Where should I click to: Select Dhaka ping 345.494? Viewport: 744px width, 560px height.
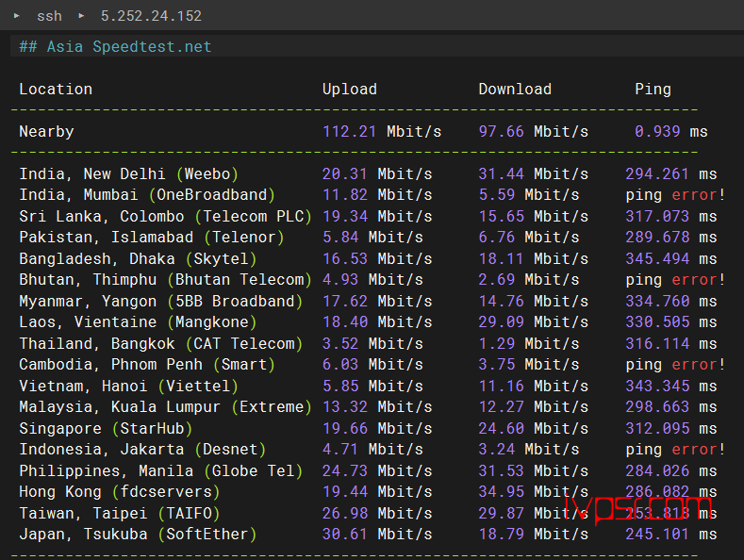[x=657, y=258]
